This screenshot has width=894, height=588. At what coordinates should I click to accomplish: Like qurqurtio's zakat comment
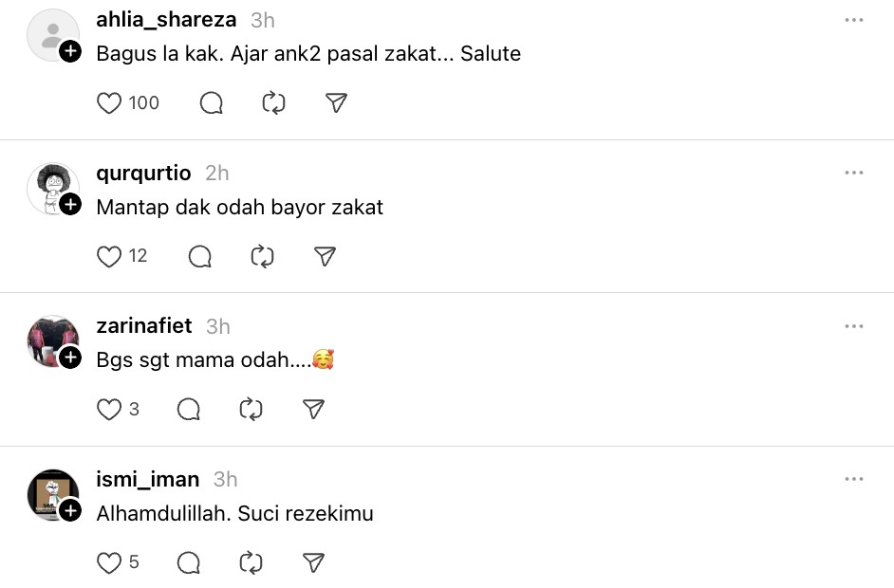point(110,256)
